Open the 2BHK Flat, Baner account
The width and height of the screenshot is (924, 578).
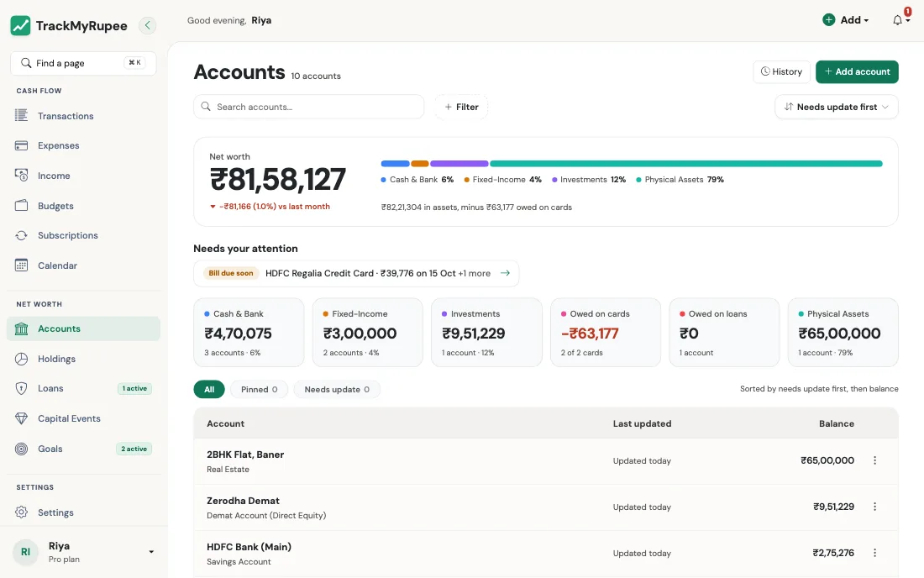pos(546,461)
